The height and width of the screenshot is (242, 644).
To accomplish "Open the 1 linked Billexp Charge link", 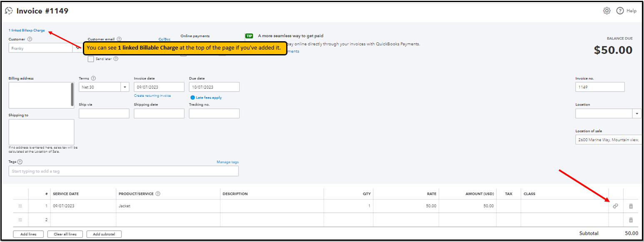I will tap(26, 30).
